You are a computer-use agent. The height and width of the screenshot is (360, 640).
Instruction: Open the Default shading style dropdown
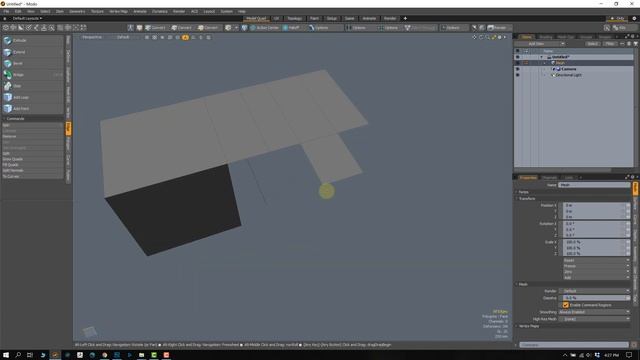[x=123, y=37]
